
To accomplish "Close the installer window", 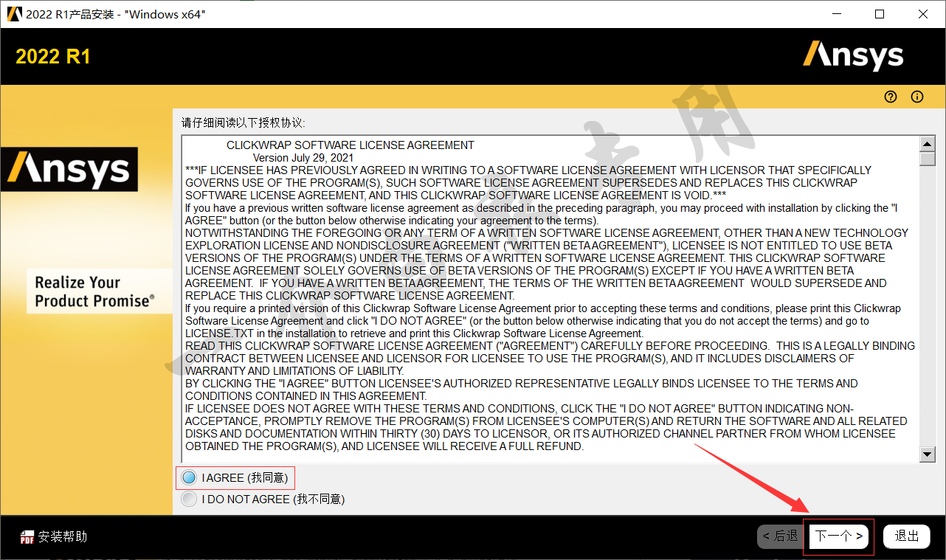I will [923, 14].
